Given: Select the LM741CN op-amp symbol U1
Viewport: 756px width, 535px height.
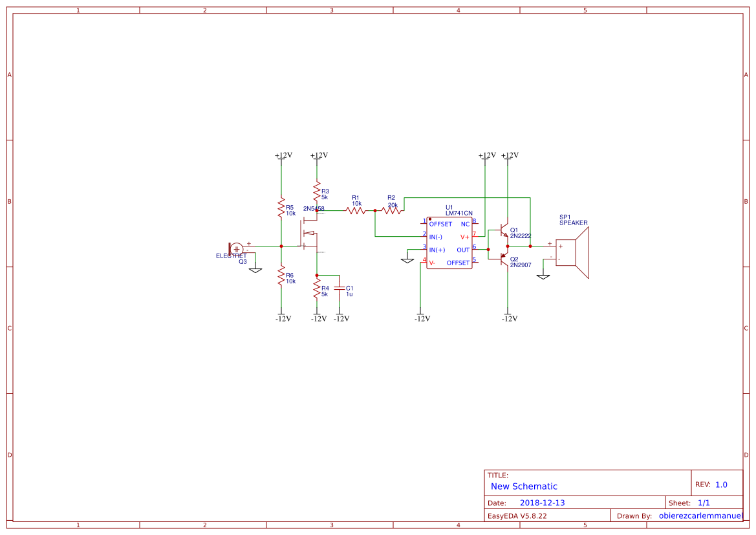Looking at the screenshot, I should (x=449, y=243).
